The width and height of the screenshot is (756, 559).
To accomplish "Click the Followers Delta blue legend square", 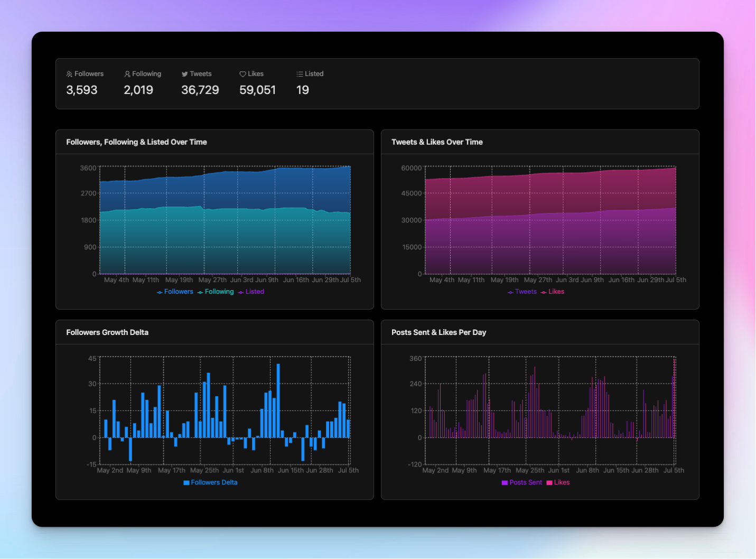I will (186, 483).
